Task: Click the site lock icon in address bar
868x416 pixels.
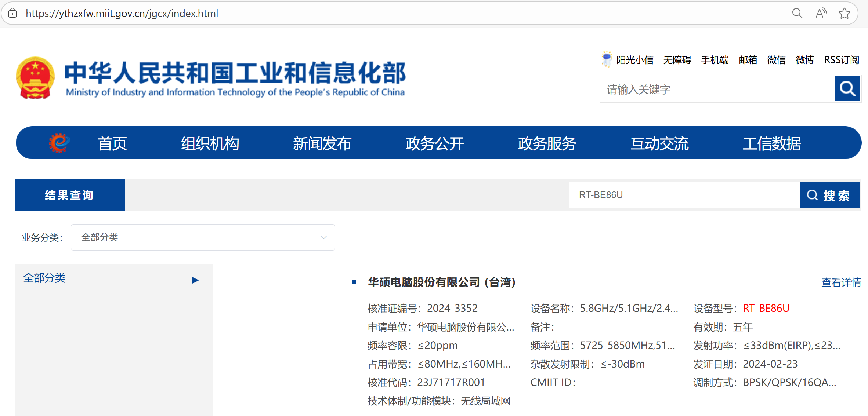Action: 13,14
